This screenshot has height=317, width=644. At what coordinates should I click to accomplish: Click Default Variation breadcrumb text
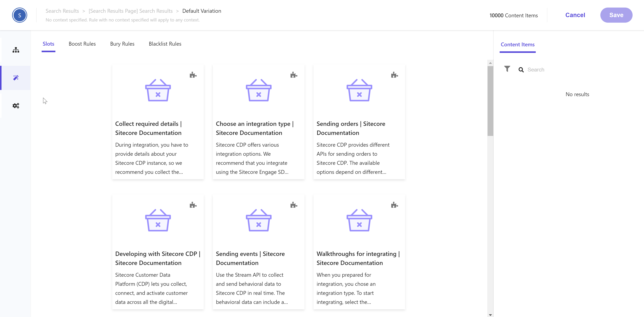click(202, 11)
